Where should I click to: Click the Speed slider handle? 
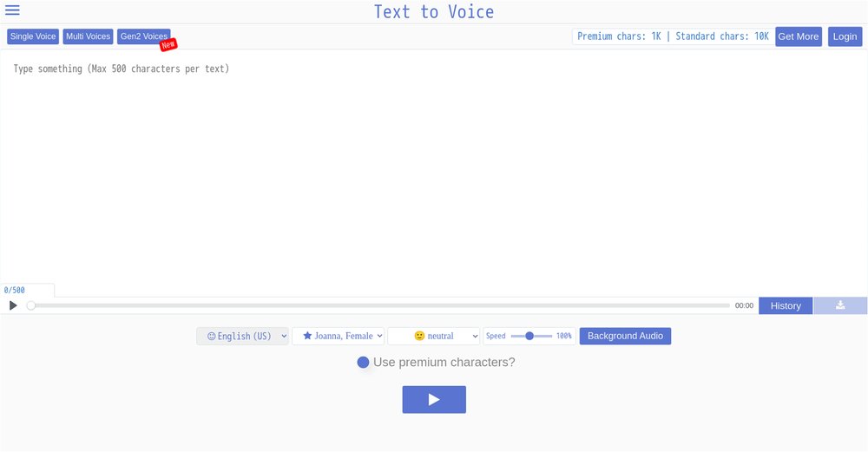tap(529, 336)
